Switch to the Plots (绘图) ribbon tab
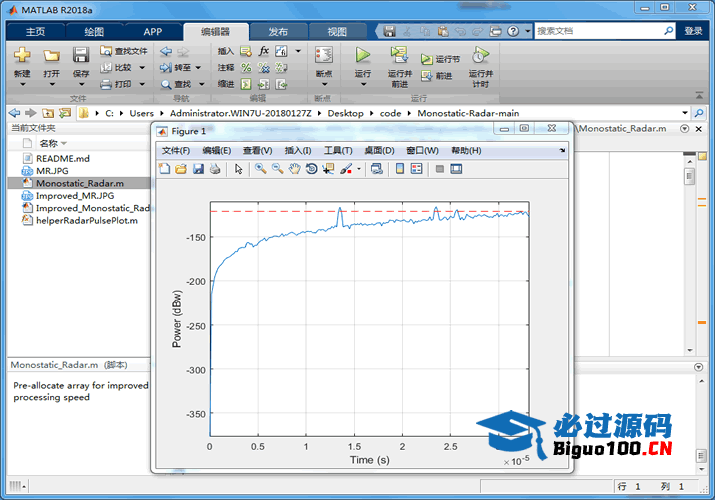This screenshot has height=500, width=715. point(94,31)
